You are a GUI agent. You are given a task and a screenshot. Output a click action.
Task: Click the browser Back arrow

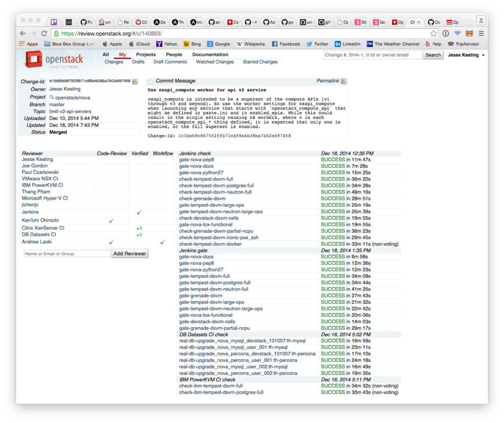click(23, 33)
